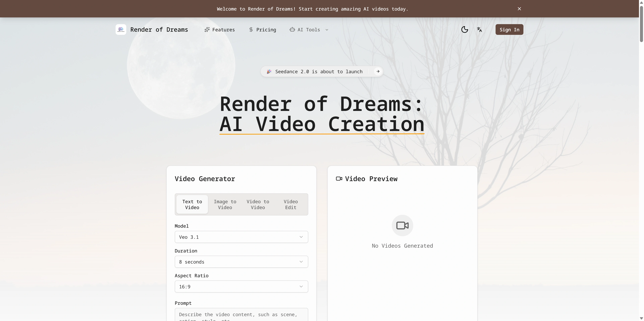This screenshot has width=644, height=321.
Task: Click the dollar icon beside Pricing
Action: click(x=251, y=29)
